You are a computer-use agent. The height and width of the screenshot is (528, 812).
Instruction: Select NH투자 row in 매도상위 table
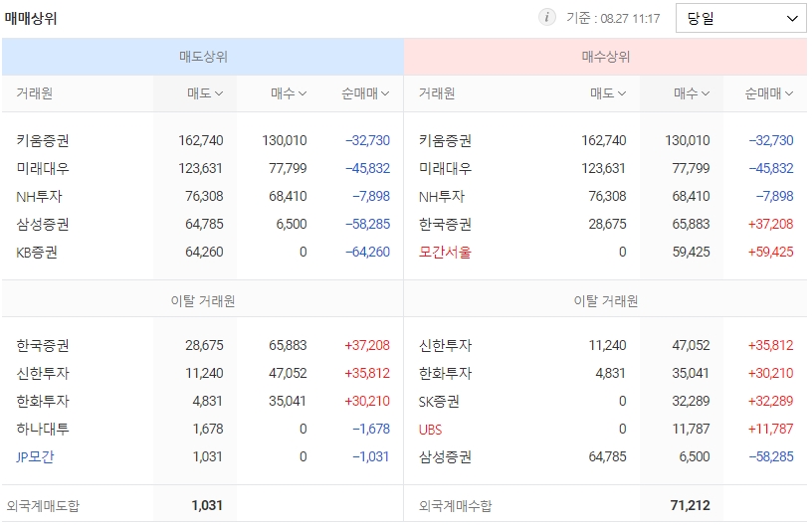tap(203, 196)
